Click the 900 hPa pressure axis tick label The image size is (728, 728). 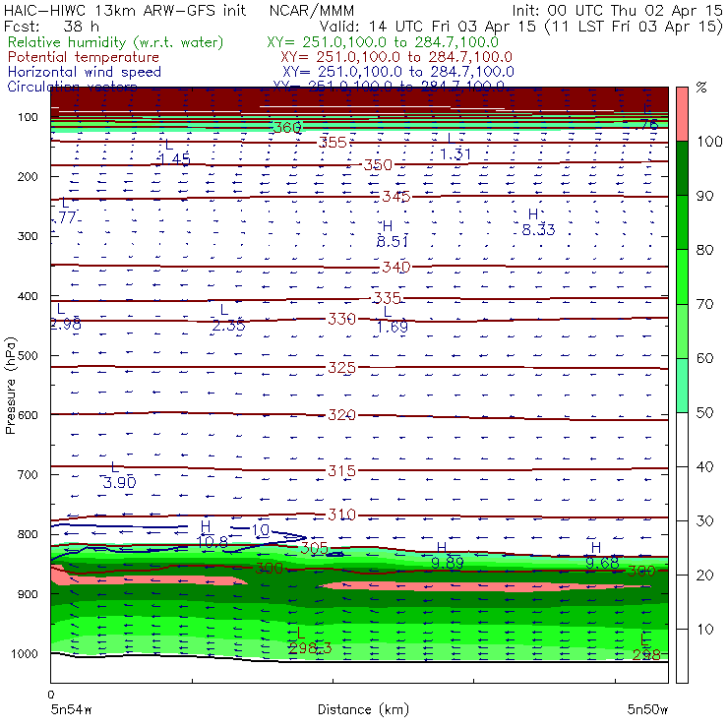pos(28,594)
